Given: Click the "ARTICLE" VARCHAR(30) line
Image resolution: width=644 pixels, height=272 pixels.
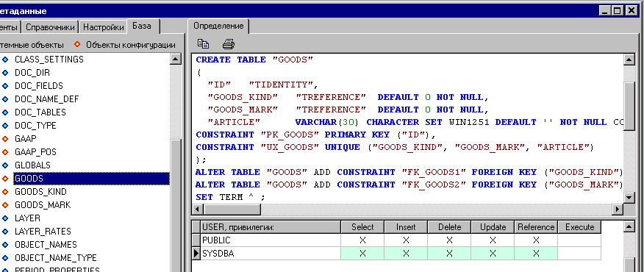Looking at the screenshot, I should (415, 122).
